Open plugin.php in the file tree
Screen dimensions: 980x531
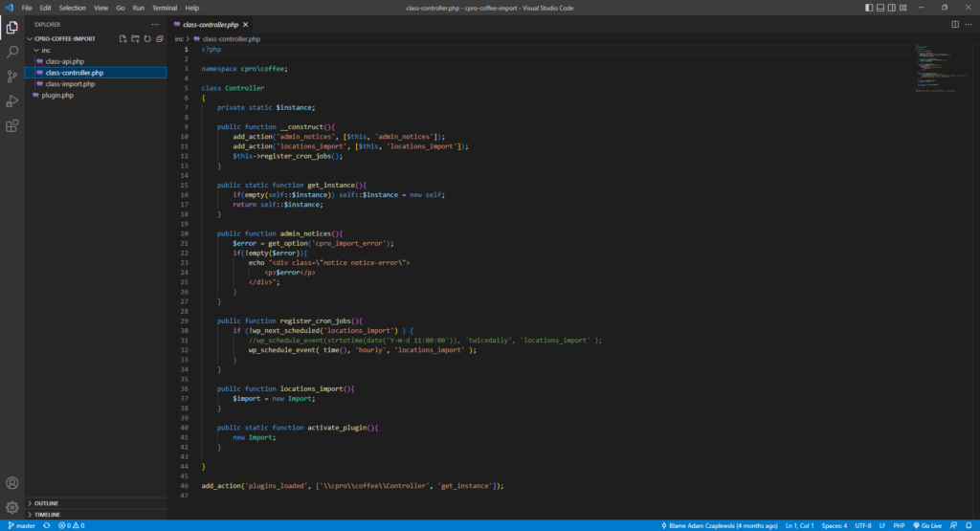(57, 95)
